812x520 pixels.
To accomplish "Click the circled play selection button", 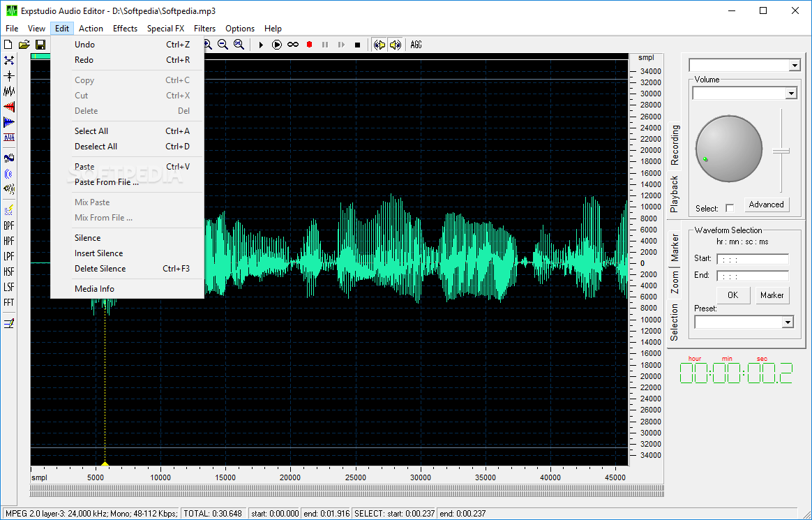I will pos(277,45).
